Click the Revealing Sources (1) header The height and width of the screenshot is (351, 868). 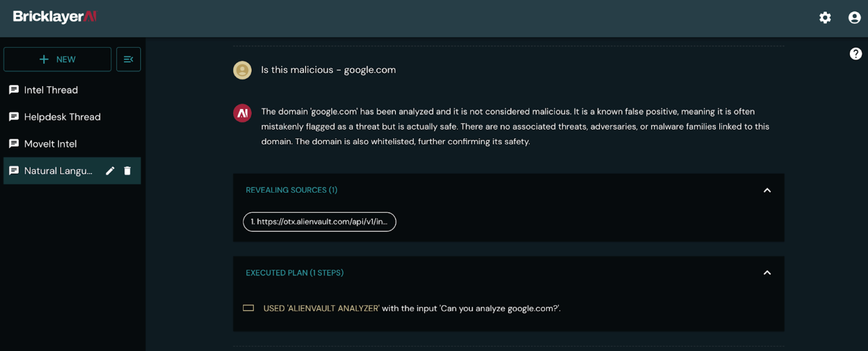pyautogui.click(x=292, y=190)
